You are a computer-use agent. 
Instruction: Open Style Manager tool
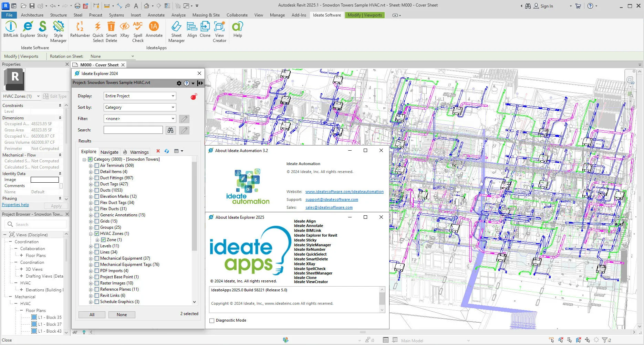point(58,32)
